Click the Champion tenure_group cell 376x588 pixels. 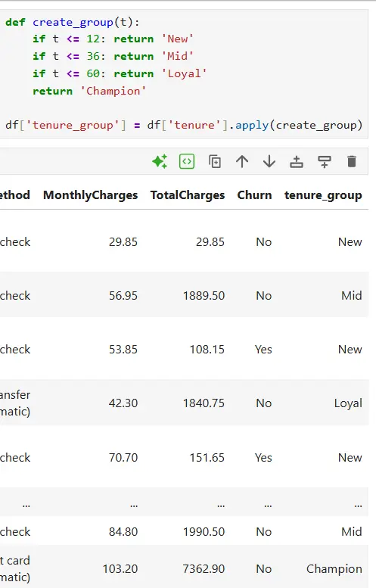pos(334,569)
